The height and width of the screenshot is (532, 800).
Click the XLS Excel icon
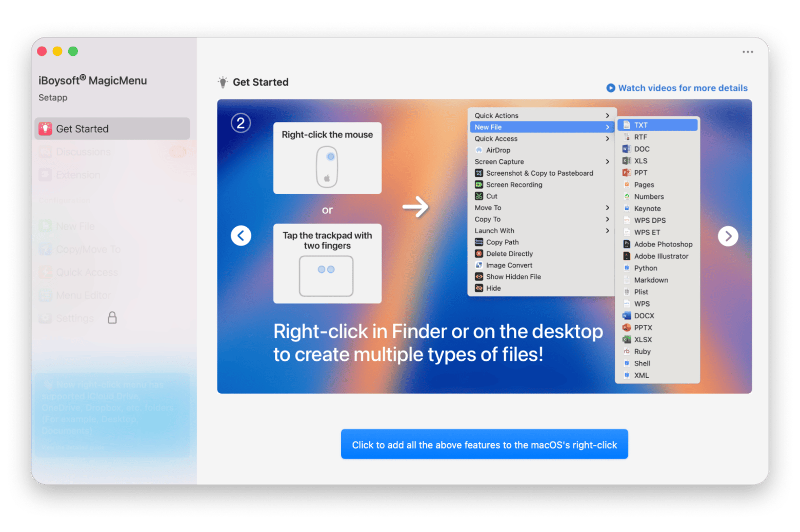tap(627, 161)
